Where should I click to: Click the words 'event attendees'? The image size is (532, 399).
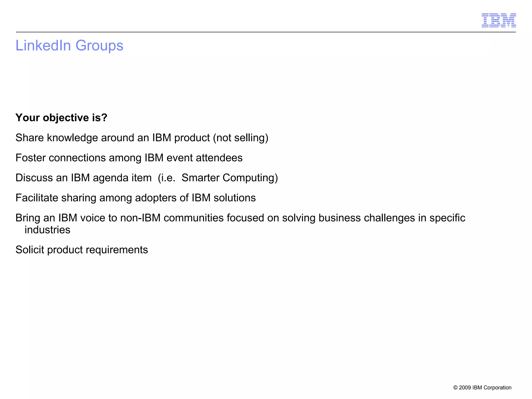tap(204, 158)
